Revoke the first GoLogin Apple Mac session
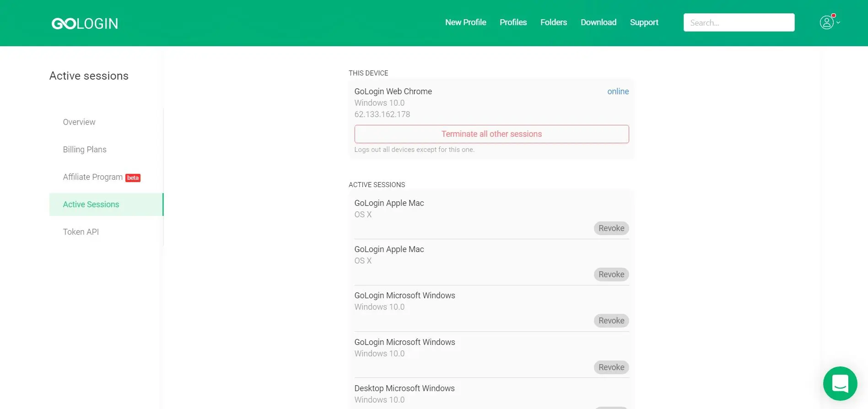 (x=611, y=228)
